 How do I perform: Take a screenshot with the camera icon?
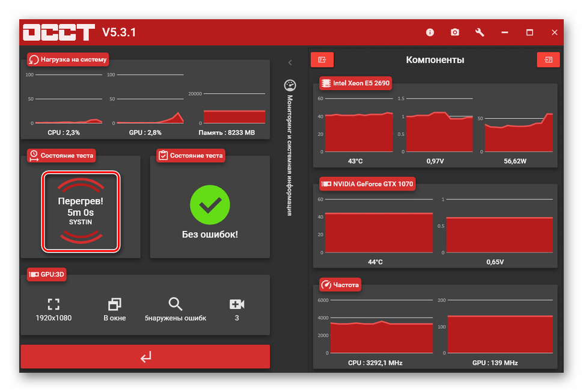point(455,32)
